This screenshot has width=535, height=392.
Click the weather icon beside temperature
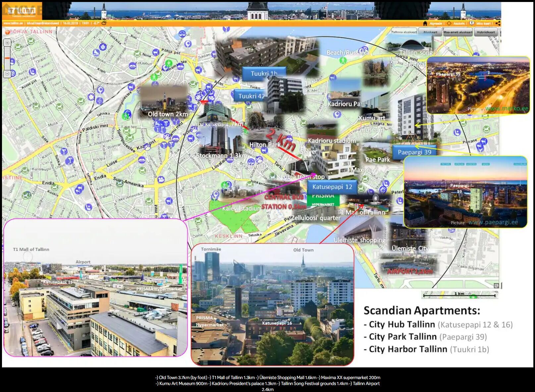click(x=104, y=23)
